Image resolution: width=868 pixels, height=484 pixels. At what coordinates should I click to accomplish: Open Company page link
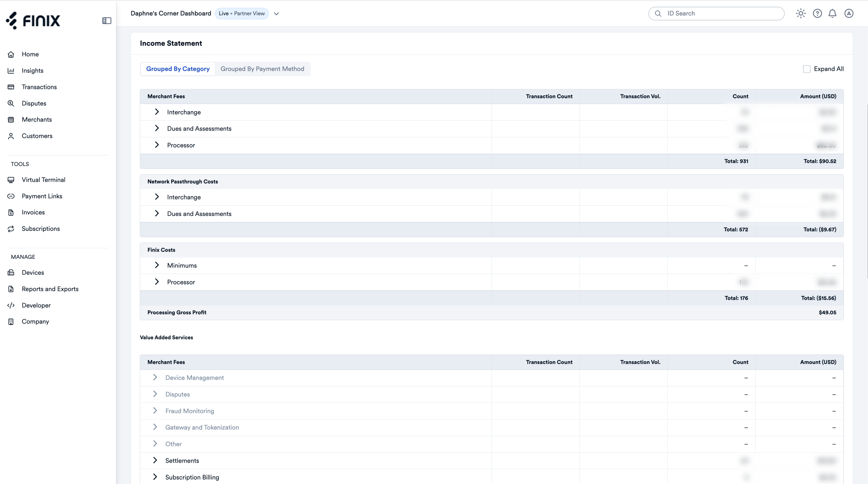(35, 322)
